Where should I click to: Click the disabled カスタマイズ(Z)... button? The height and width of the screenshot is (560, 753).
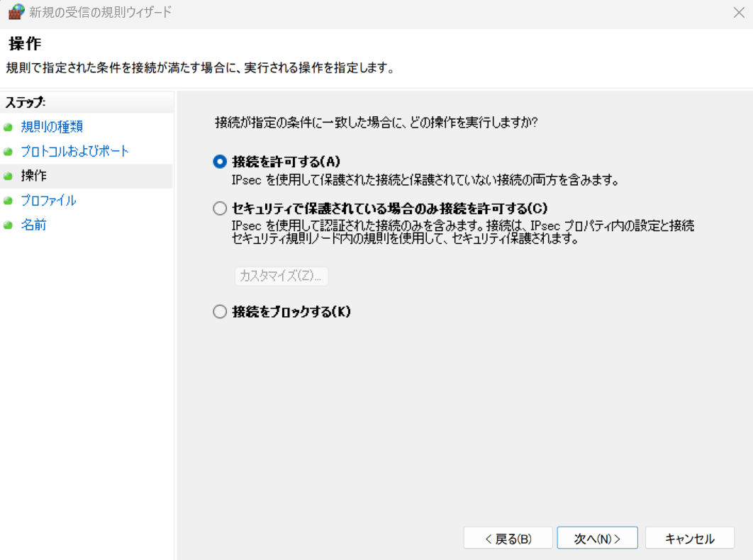281,276
